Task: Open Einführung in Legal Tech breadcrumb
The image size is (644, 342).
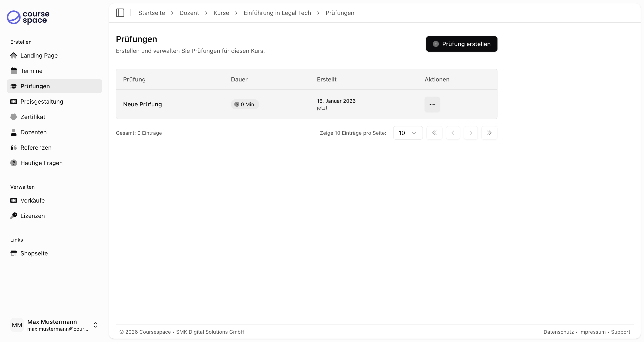Action: point(277,13)
